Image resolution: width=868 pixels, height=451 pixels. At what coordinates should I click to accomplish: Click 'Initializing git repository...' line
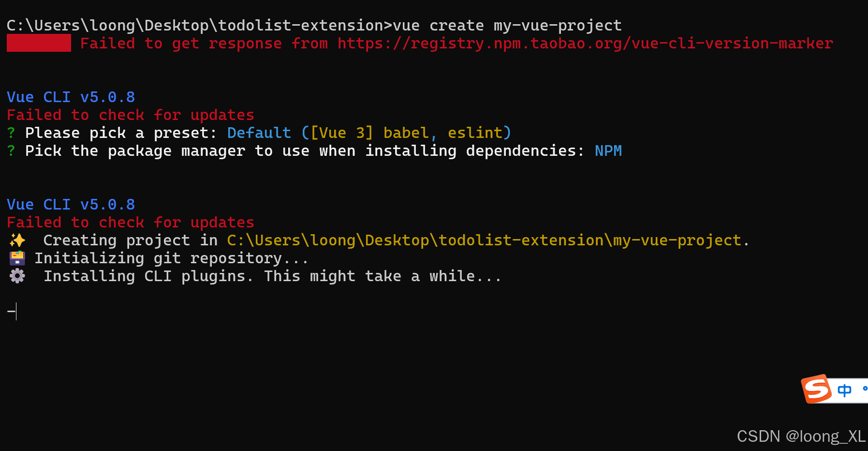tap(171, 258)
